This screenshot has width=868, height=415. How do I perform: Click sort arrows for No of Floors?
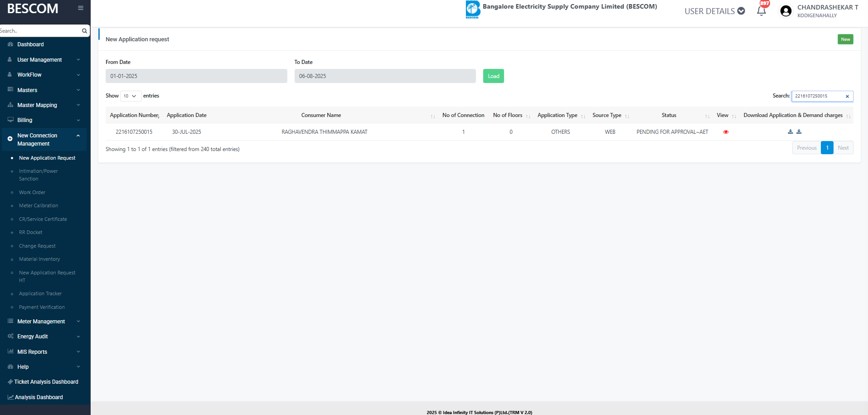pos(528,117)
